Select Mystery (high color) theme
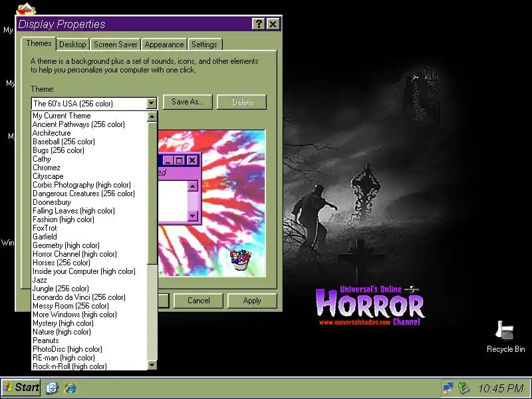 (89, 323)
